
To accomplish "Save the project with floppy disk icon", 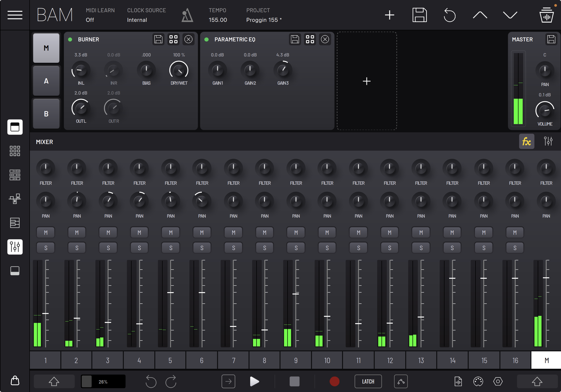I will (x=420, y=15).
